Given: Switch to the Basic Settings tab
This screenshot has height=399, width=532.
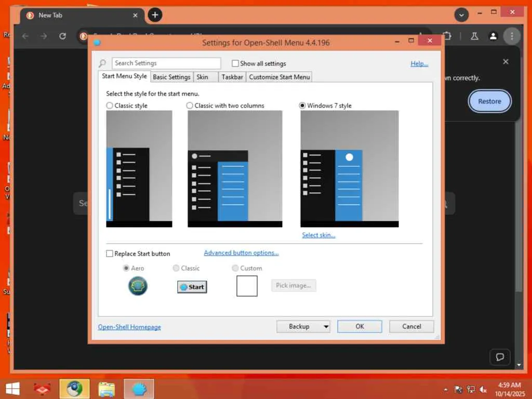Looking at the screenshot, I should point(171,77).
